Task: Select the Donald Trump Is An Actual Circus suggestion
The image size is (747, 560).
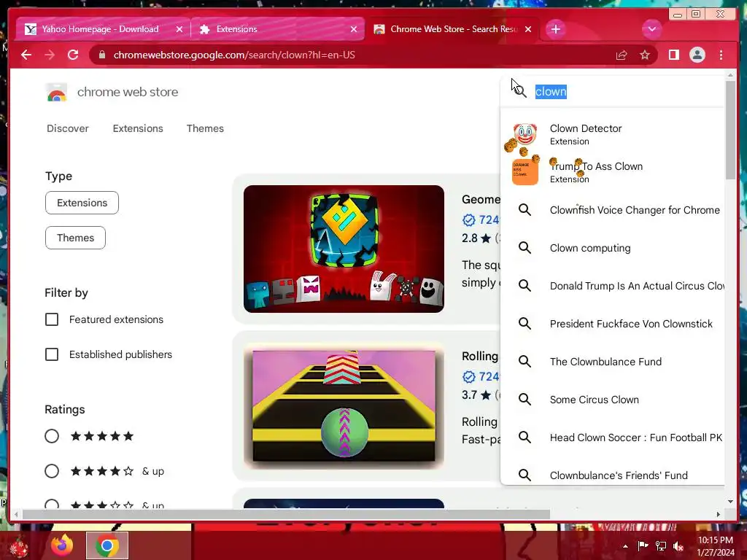Action: (613, 286)
